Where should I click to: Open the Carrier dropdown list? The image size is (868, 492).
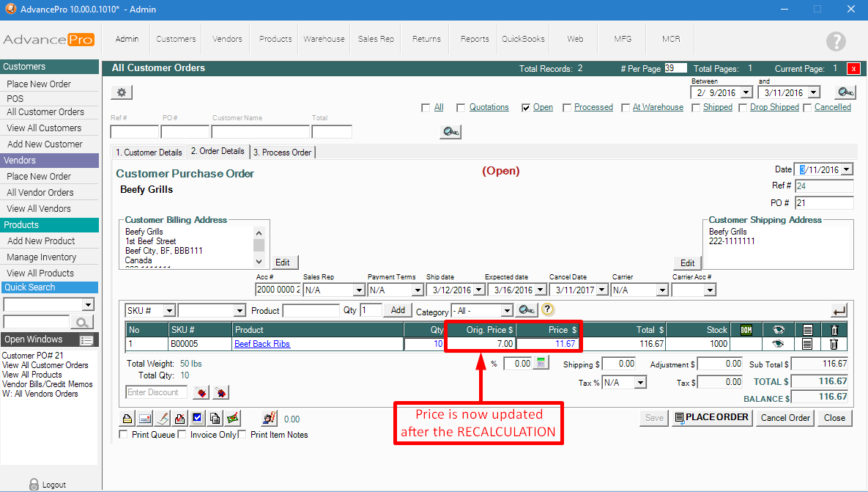click(662, 290)
